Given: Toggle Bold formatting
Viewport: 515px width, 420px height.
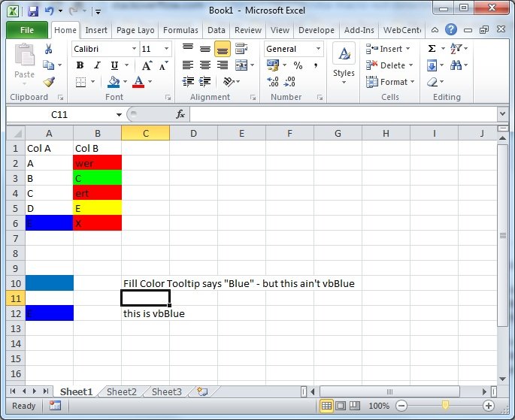Looking at the screenshot, I should [x=80, y=65].
